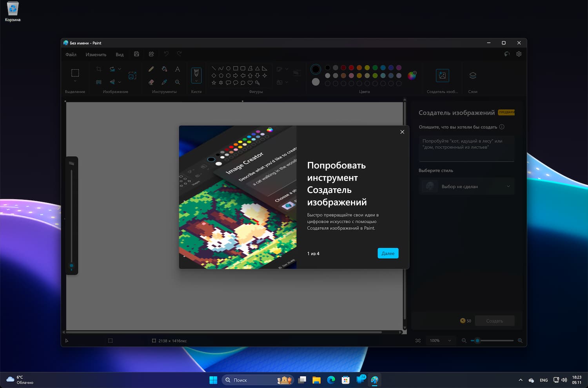Open the Edit colors wheel
The height and width of the screenshot is (388, 588).
click(x=412, y=75)
